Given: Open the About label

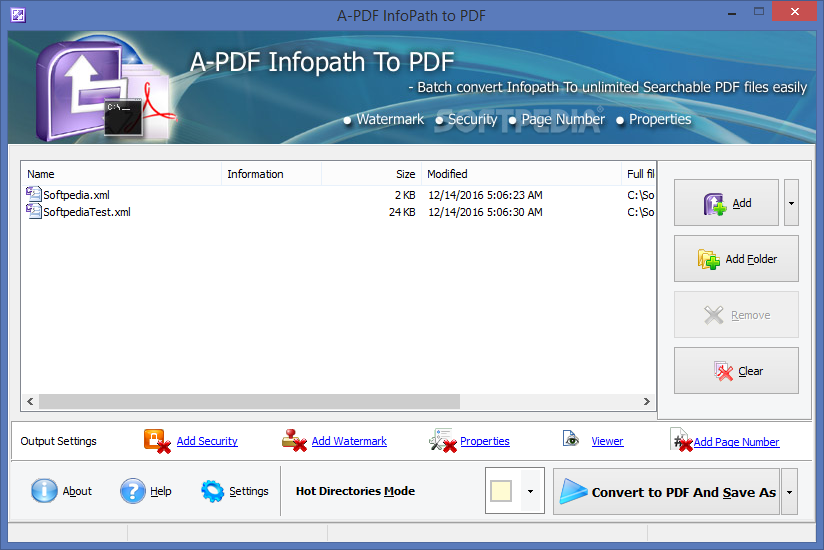Looking at the screenshot, I should point(77,491).
